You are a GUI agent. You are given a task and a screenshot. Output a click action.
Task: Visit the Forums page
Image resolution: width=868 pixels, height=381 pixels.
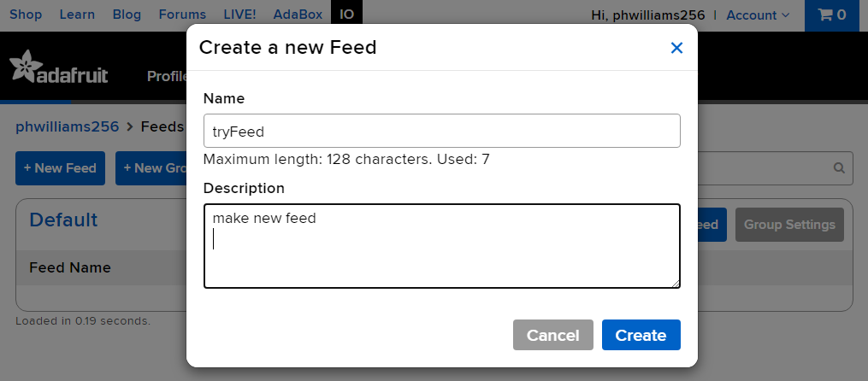point(182,15)
